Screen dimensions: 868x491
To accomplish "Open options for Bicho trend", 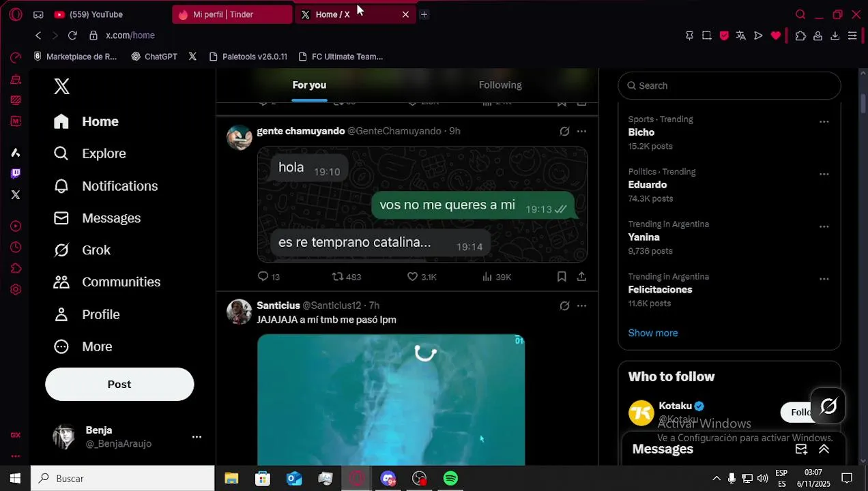I will tap(824, 122).
